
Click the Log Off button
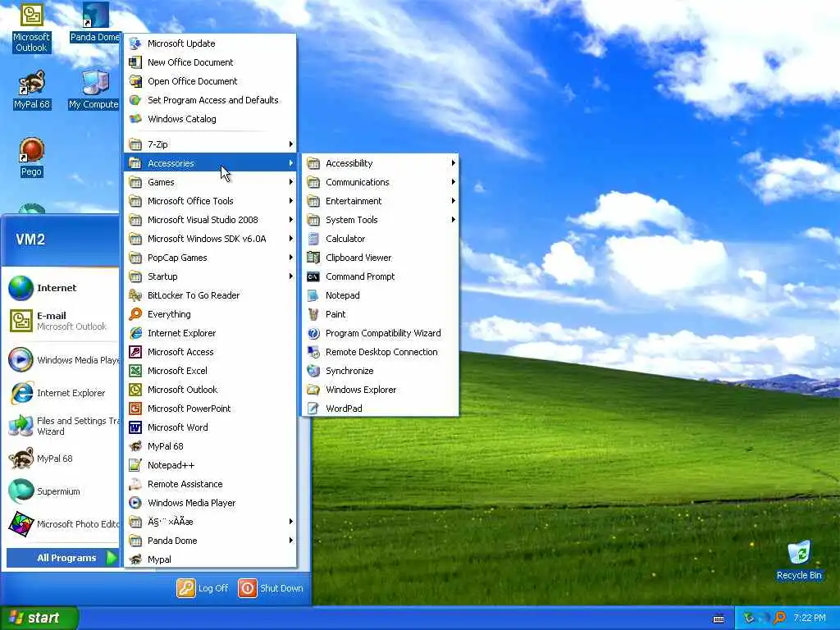[x=203, y=588]
